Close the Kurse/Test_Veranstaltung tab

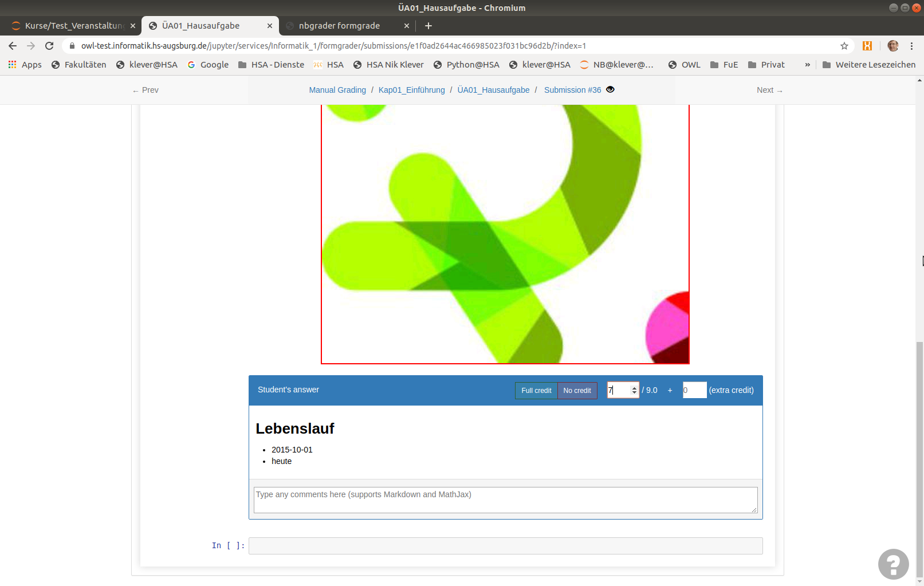coord(133,26)
